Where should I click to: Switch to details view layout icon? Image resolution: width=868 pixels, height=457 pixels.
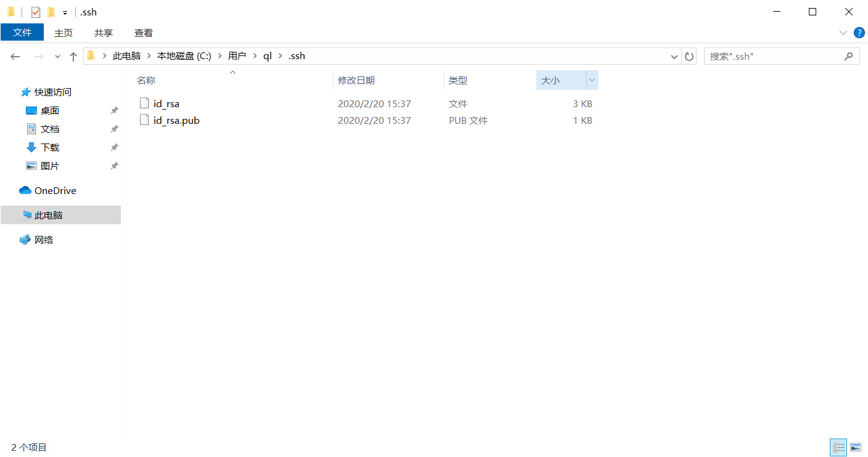point(838,448)
